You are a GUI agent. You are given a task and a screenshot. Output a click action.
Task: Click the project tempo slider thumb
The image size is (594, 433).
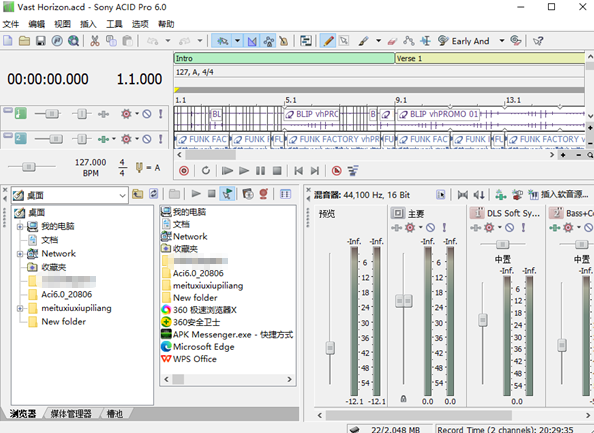28,167
